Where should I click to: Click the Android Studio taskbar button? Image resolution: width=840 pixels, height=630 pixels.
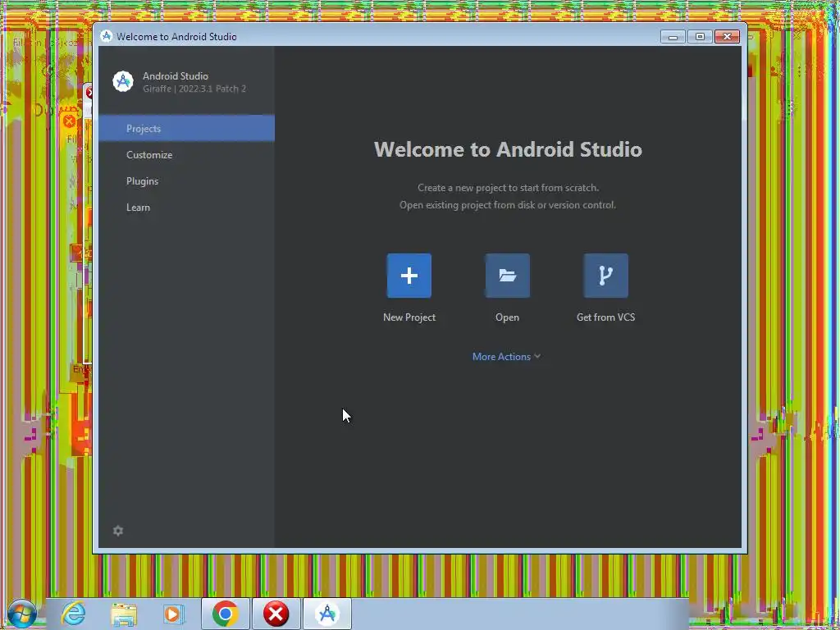(x=327, y=614)
